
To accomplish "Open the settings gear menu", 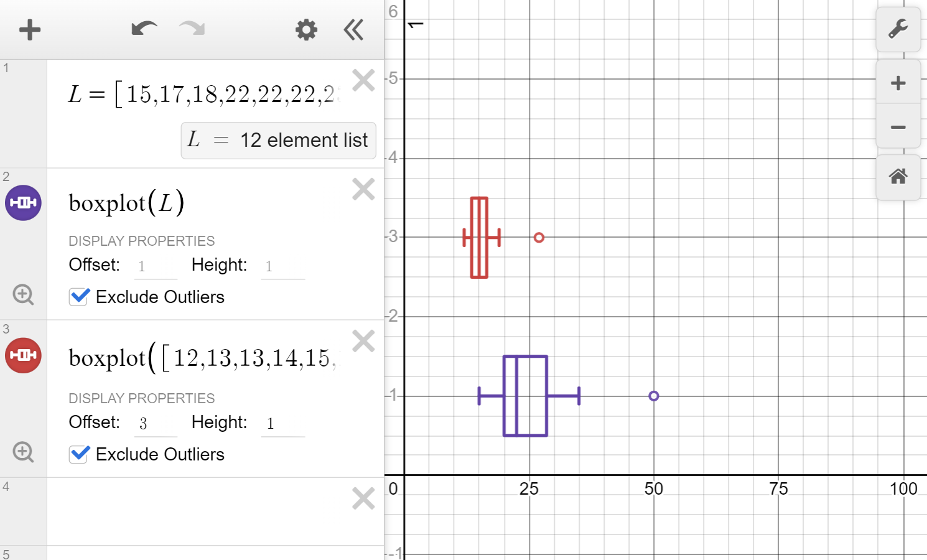I will click(305, 29).
